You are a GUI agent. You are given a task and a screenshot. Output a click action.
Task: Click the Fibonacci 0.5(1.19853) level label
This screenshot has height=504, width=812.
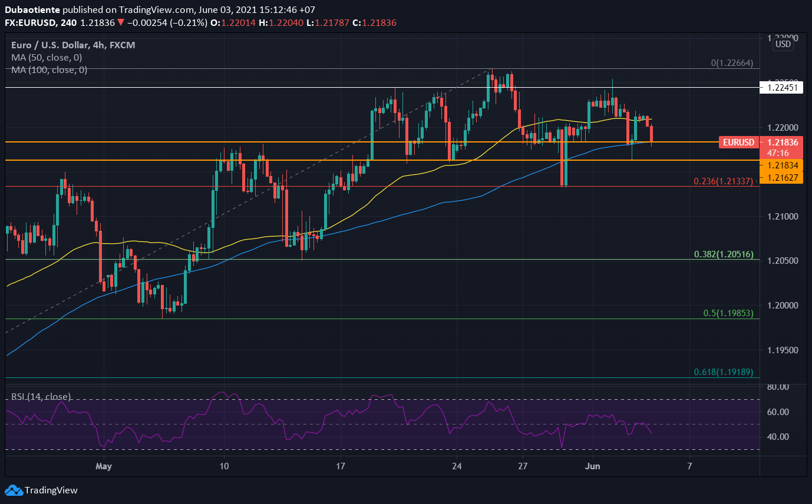click(729, 314)
